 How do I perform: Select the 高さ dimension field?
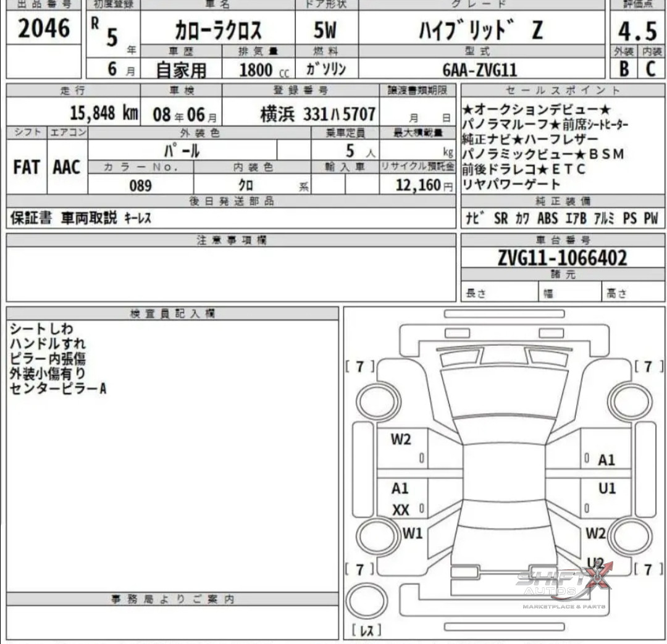tap(634, 293)
